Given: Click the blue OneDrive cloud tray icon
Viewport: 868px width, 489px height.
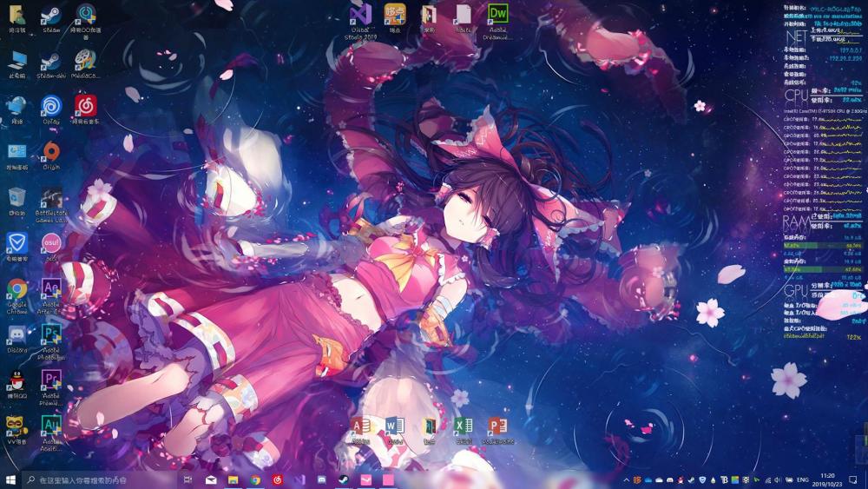Looking at the screenshot, I should pos(648,480).
